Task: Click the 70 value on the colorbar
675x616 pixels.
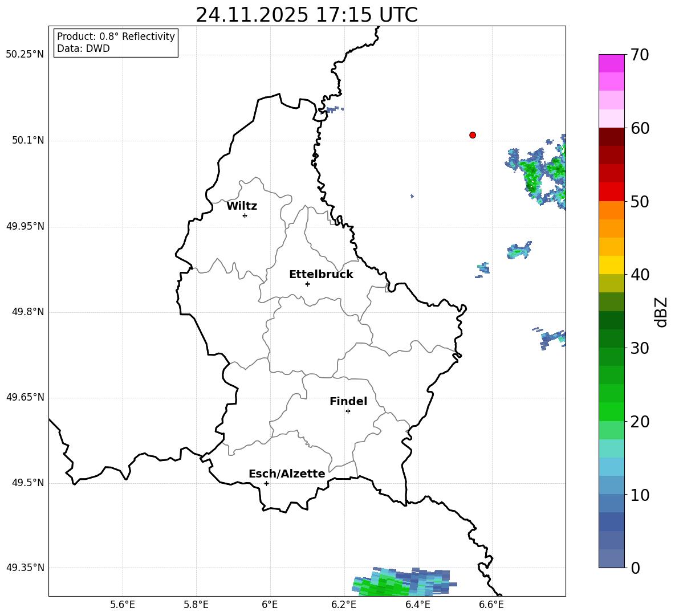Action: 640,55
